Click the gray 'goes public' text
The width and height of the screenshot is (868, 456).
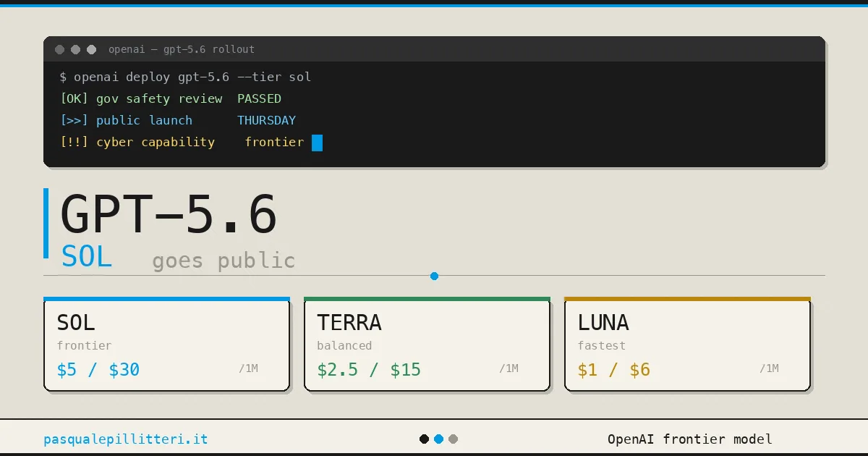pos(224,261)
